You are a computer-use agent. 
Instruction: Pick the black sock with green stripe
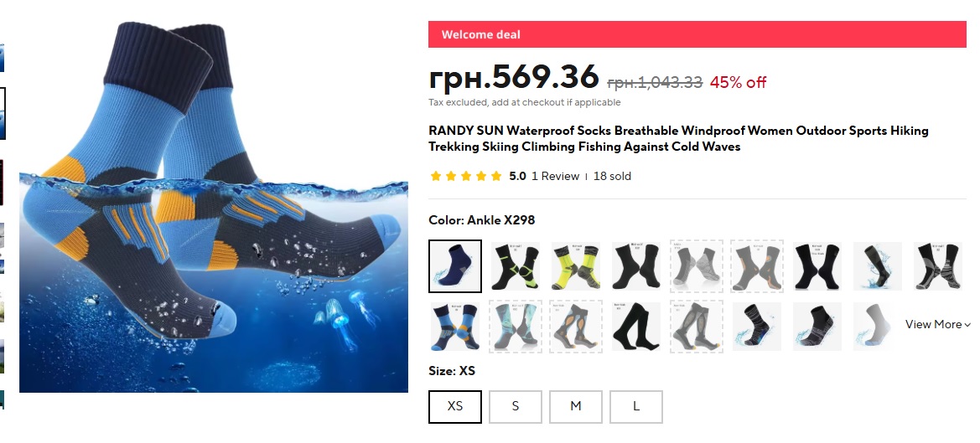pyautogui.click(x=515, y=265)
